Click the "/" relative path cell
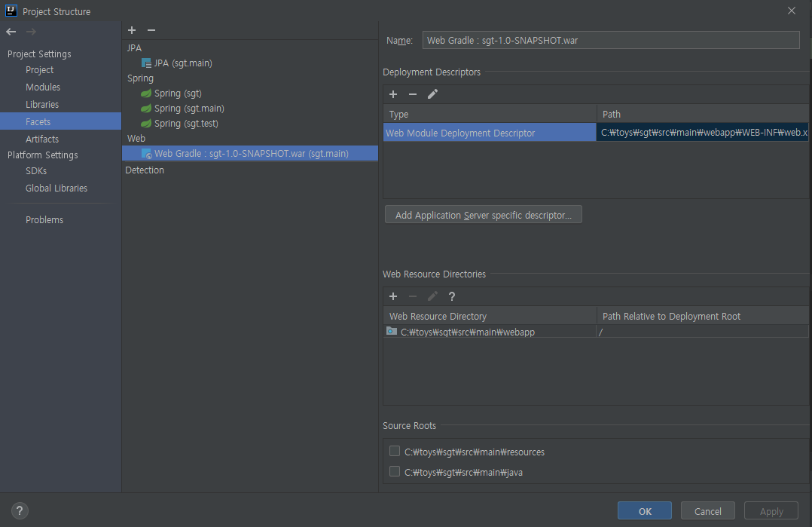Image resolution: width=812 pixels, height=527 pixels. [703, 332]
